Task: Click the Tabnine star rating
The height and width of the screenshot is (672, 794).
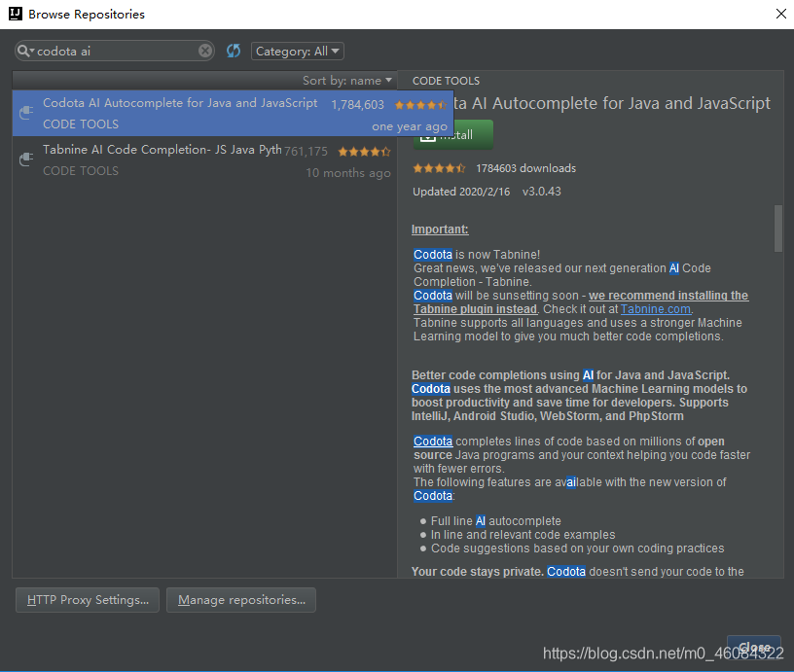Action: (364, 152)
